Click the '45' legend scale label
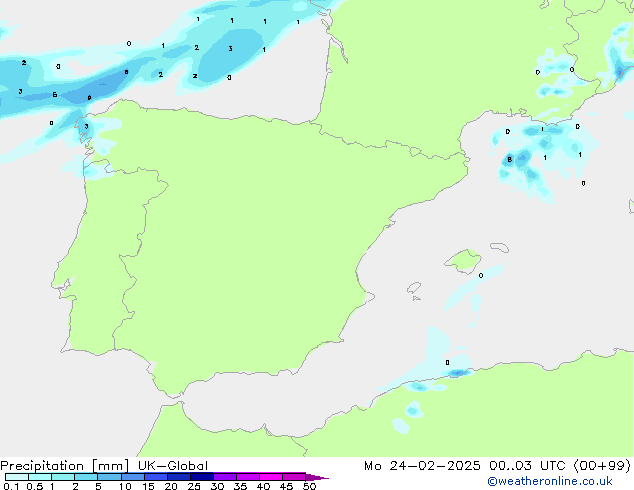 [x=286, y=486]
